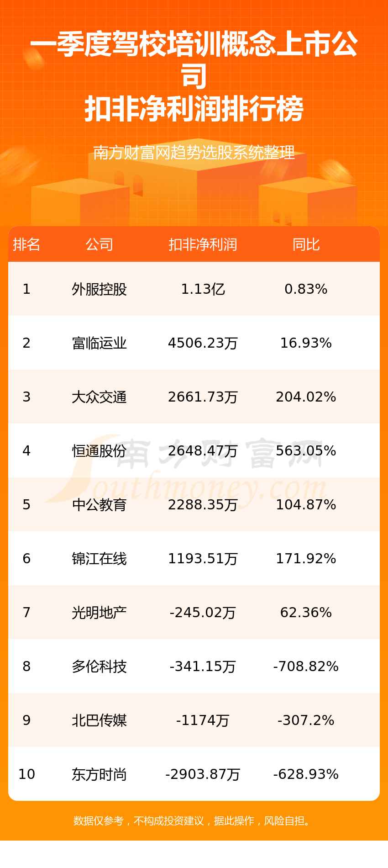Select company name 外服控股
Image resolution: width=388 pixels, height=868 pixels.
pos(100,289)
